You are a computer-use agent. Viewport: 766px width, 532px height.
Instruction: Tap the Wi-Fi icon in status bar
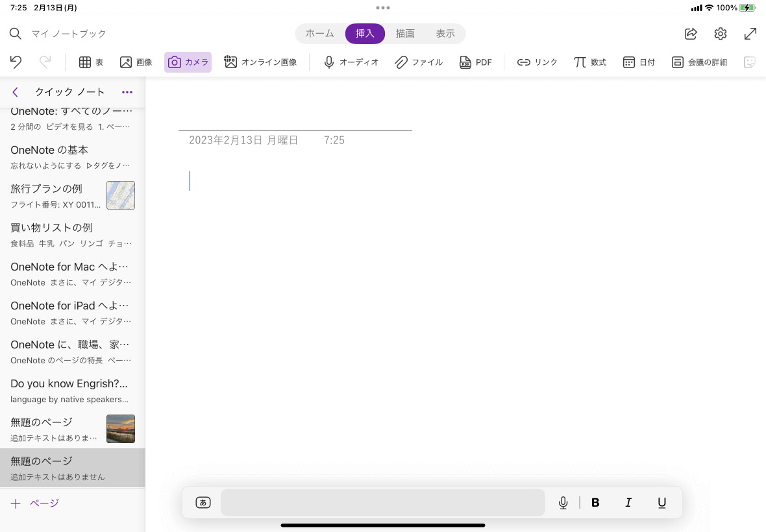(709, 8)
